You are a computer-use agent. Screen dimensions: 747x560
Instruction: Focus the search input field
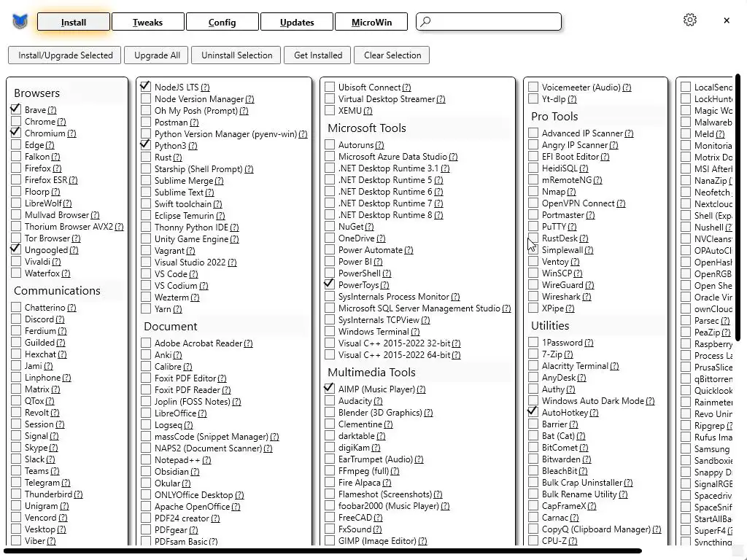pos(489,21)
